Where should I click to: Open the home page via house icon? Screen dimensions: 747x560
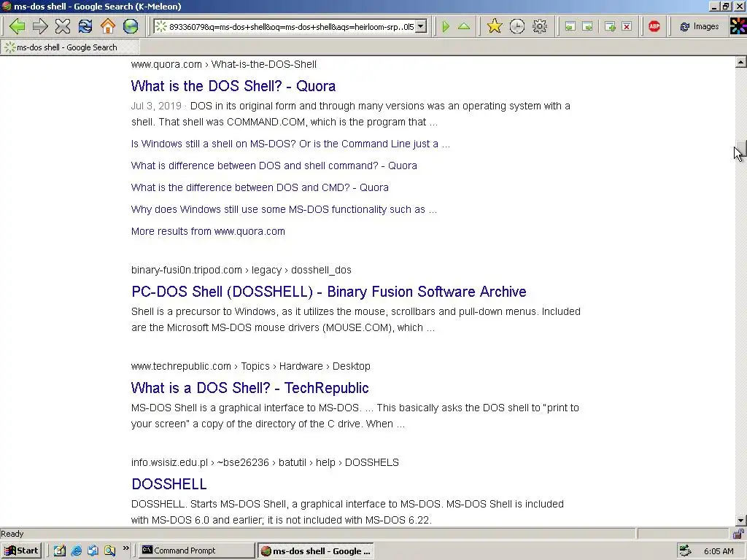pos(108,27)
